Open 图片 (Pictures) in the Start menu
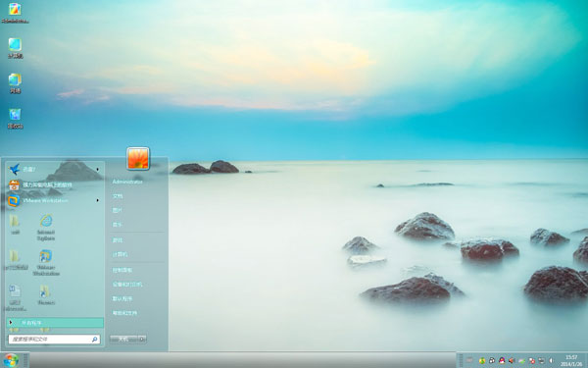Viewport: 588px width, 368px height. click(118, 210)
